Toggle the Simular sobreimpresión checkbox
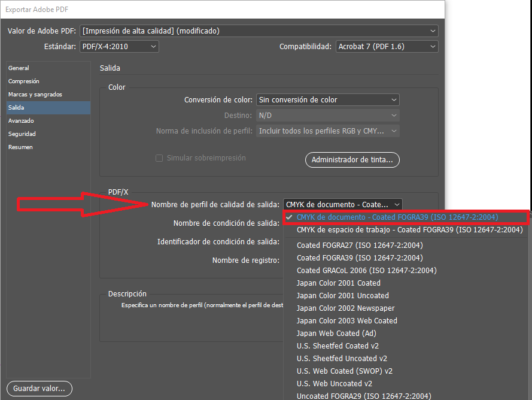 159,158
